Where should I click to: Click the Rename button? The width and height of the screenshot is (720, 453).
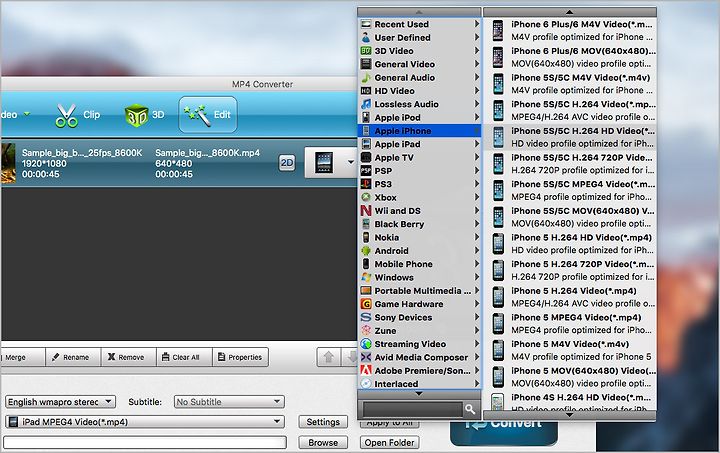coord(73,357)
